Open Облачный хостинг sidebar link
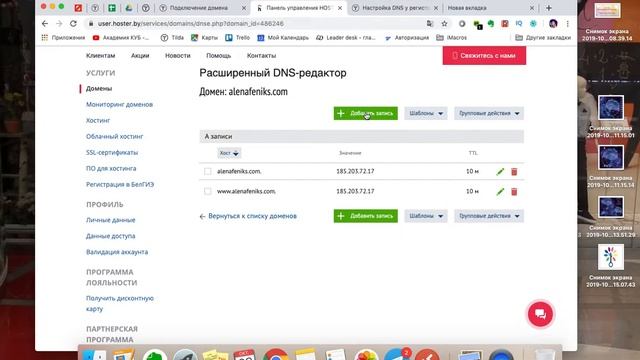 tap(115, 136)
